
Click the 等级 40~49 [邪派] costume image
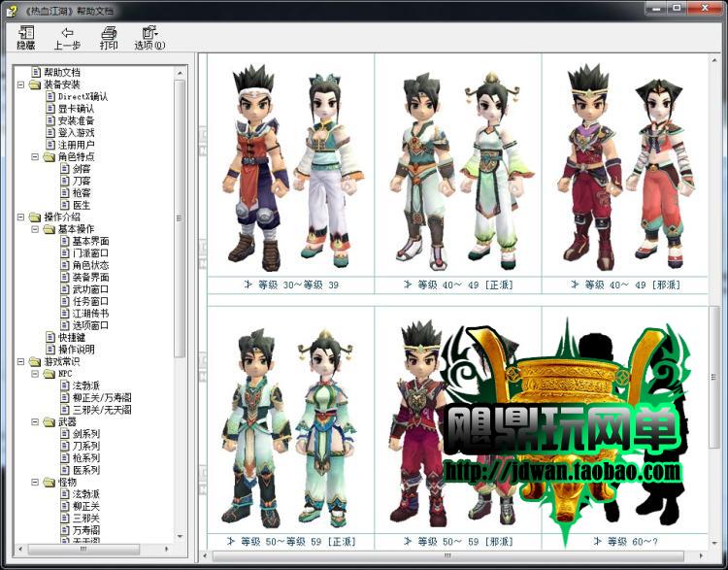click(625, 166)
